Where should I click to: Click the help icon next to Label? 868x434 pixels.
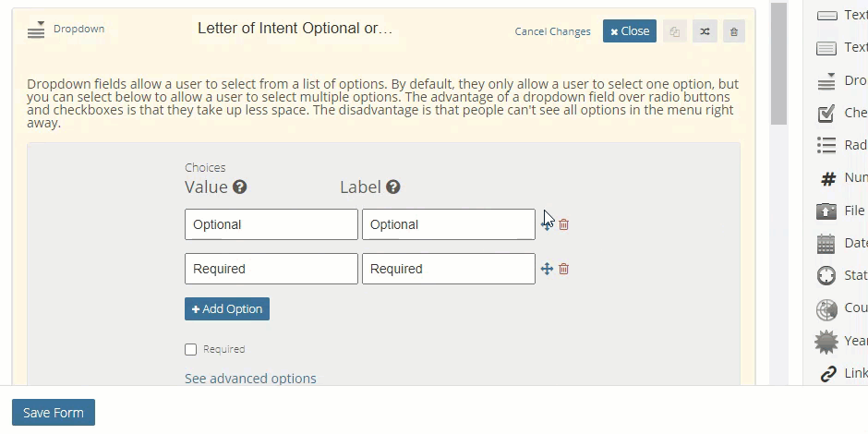tap(393, 187)
